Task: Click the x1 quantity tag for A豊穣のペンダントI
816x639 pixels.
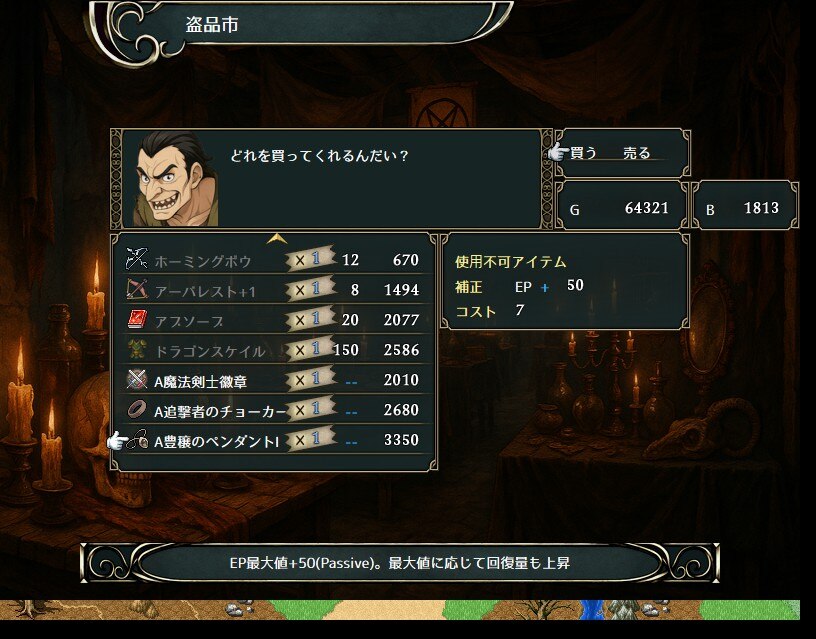Action: [311, 440]
